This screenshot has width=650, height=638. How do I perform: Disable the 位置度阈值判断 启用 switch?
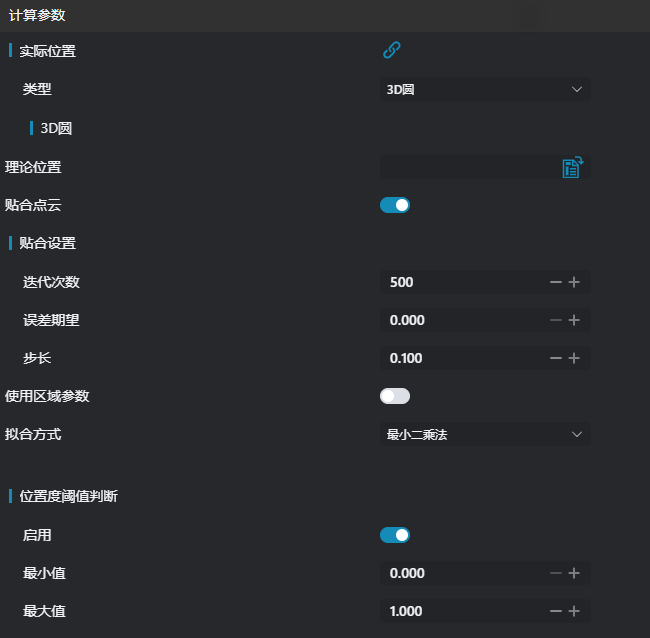pyautogui.click(x=395, y=535)
